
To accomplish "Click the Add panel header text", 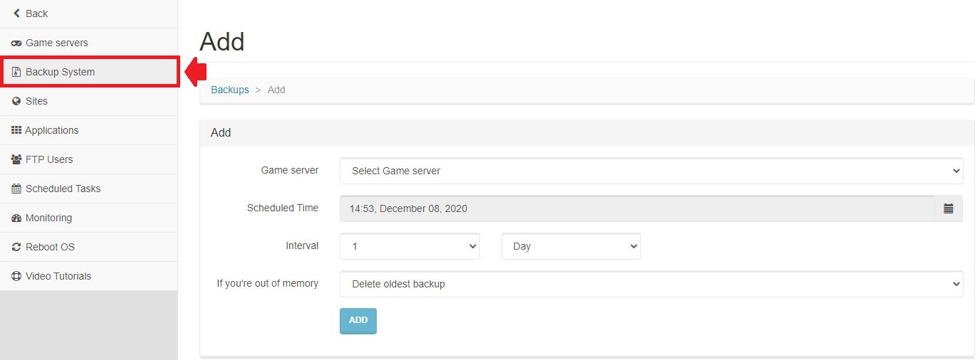I will click(x=221, y=132).
